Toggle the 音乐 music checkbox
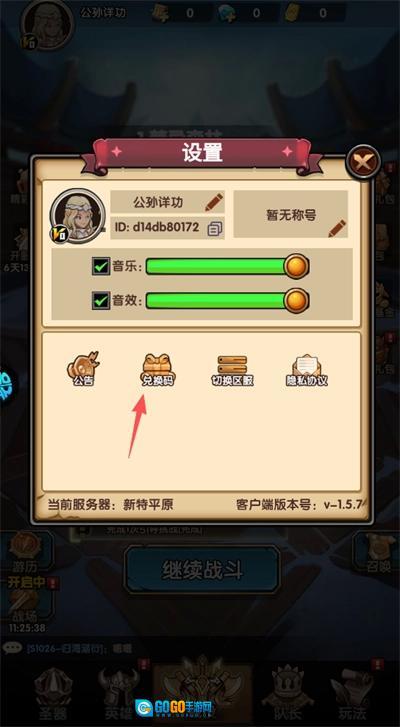 (x=101, y=267)
